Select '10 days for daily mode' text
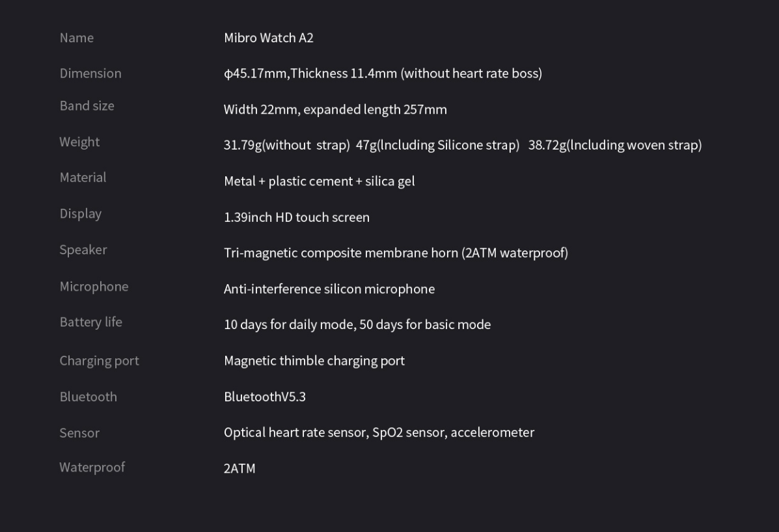Image resolution: width=779 pixels, height=532 pixels. pos(289,325)
